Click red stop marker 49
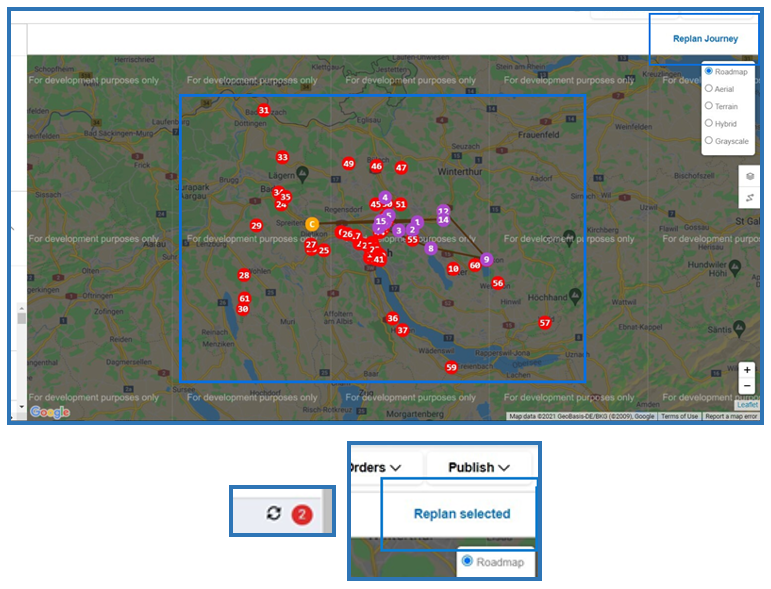The image size is (771, 589). click(349, 164)
